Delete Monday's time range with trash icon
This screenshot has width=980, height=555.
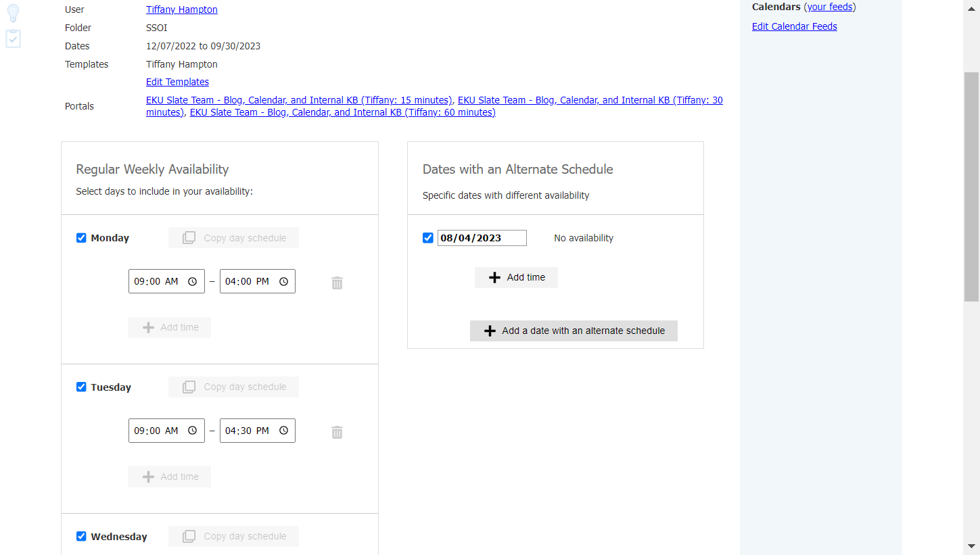coord(337,283)
